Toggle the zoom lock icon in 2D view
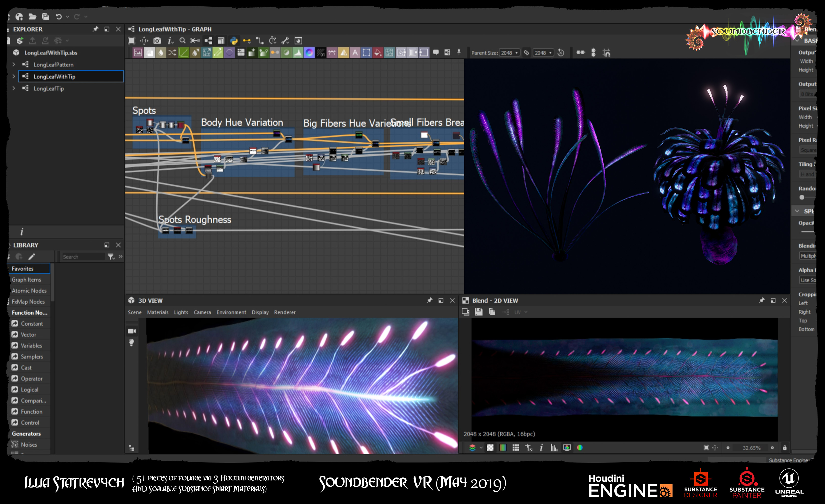Screen dimensions: 825x504 [x=784, y=448]
